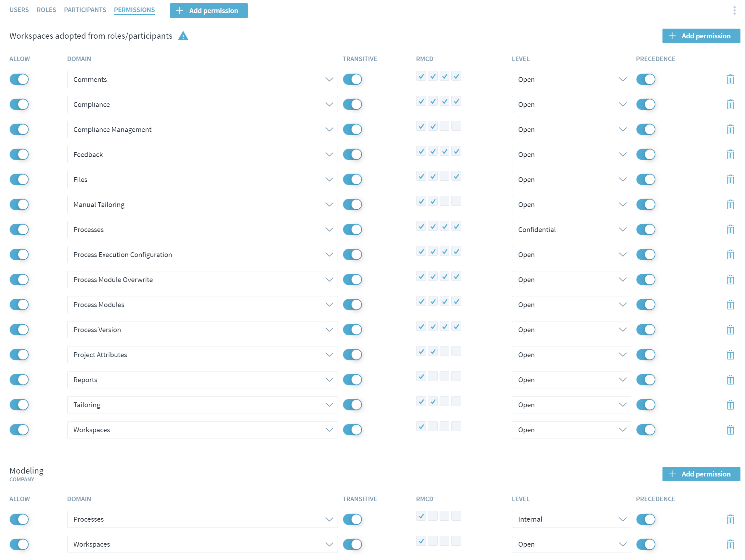Click the warning triangle icon near heading
The height and width of the screenshot is (560, 745).
pyautogui.click(x=183, y=36)
